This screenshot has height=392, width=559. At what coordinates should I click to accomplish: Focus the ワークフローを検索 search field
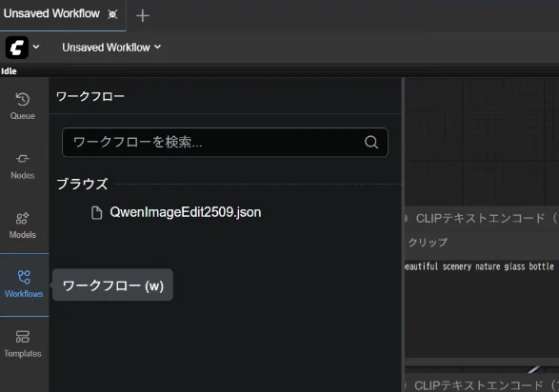tap(225, 142)
